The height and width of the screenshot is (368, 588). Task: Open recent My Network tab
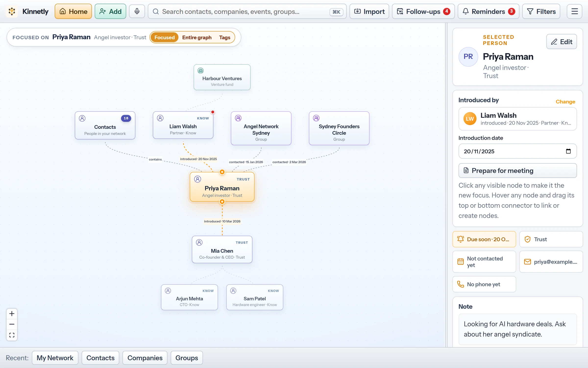tap(55, 358)
